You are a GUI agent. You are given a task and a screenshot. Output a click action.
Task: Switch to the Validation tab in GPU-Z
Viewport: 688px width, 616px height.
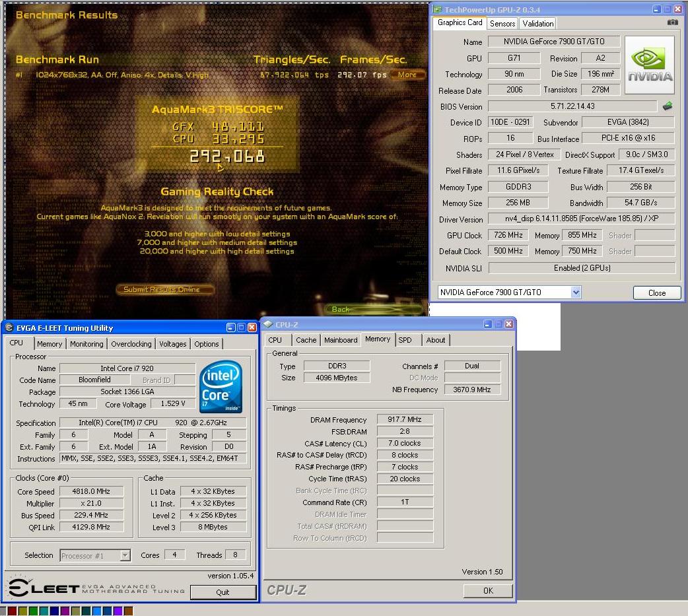point(538,24)
